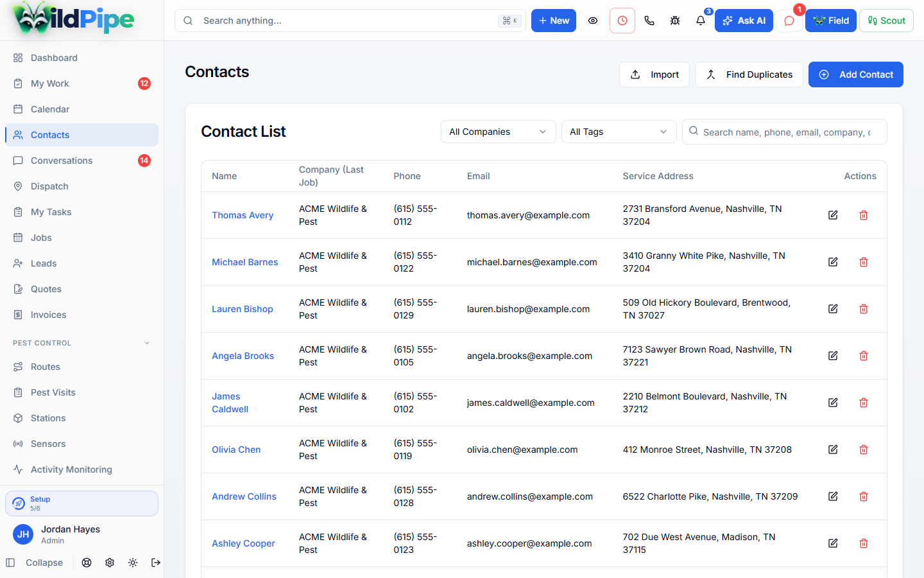Open Thomas Avery contact link

[243, 215]
